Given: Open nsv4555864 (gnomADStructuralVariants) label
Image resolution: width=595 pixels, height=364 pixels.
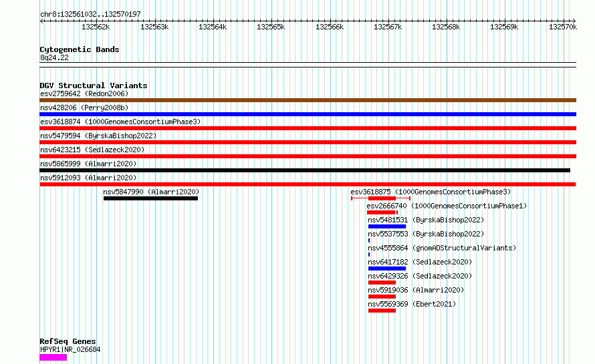Looking at the screenshot, I should point(442,248).
